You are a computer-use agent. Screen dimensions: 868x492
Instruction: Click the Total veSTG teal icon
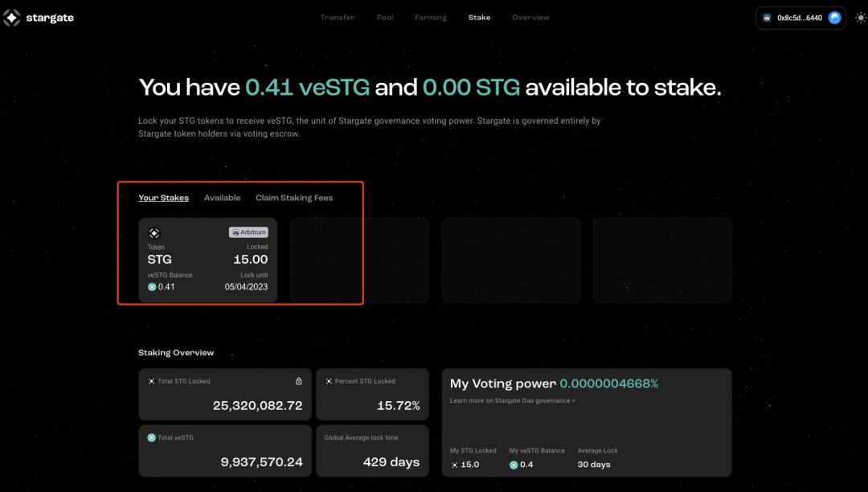(151, 437)
